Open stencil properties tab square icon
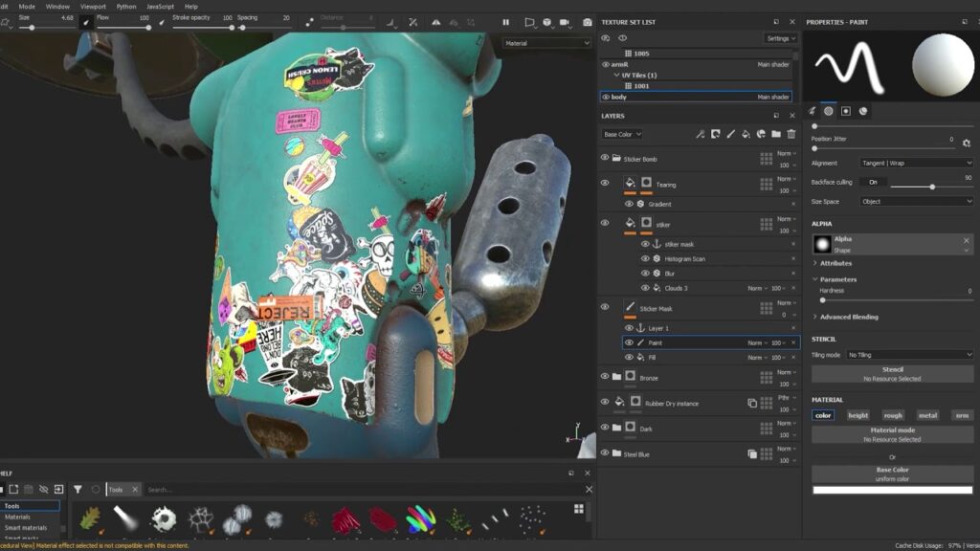Viewport: 980px width, 551px height. pyautogui.click(x=846, y=111)
